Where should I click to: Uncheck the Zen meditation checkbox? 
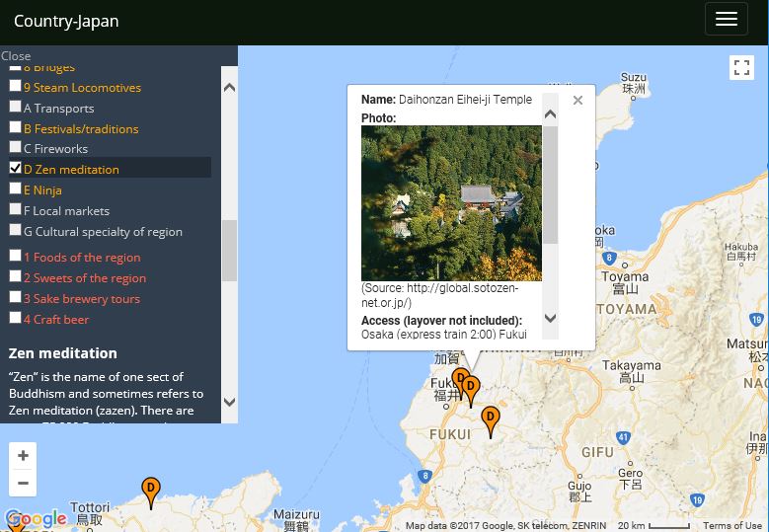[15, 168]
